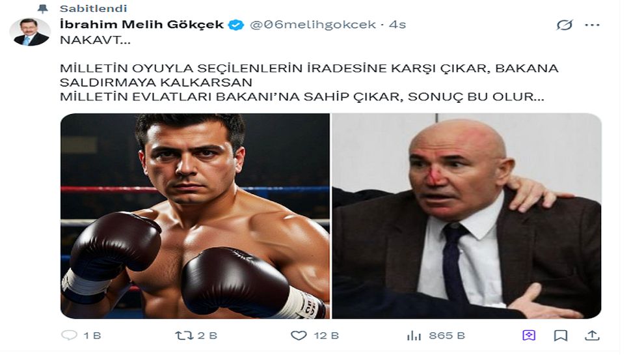Bookmark this tweet
This screenshot has height=355, width=644.
[x=561, y=335]
